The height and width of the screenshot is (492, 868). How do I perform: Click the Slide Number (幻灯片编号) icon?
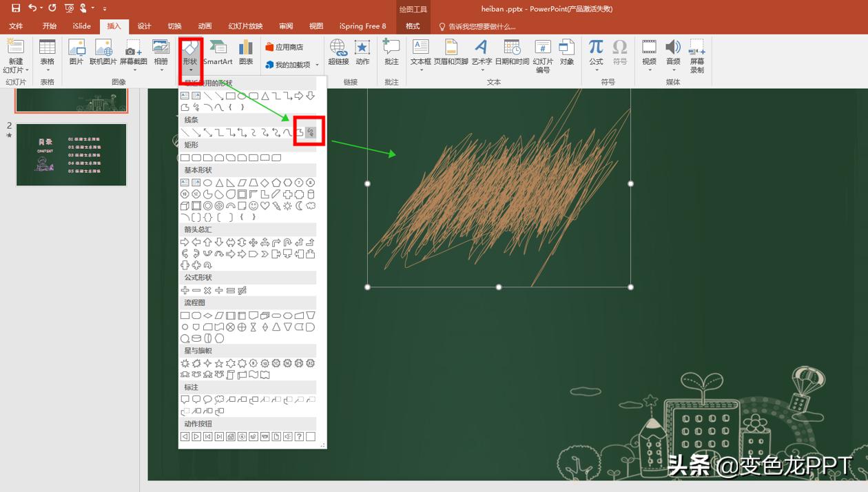[x=543, y=55]
